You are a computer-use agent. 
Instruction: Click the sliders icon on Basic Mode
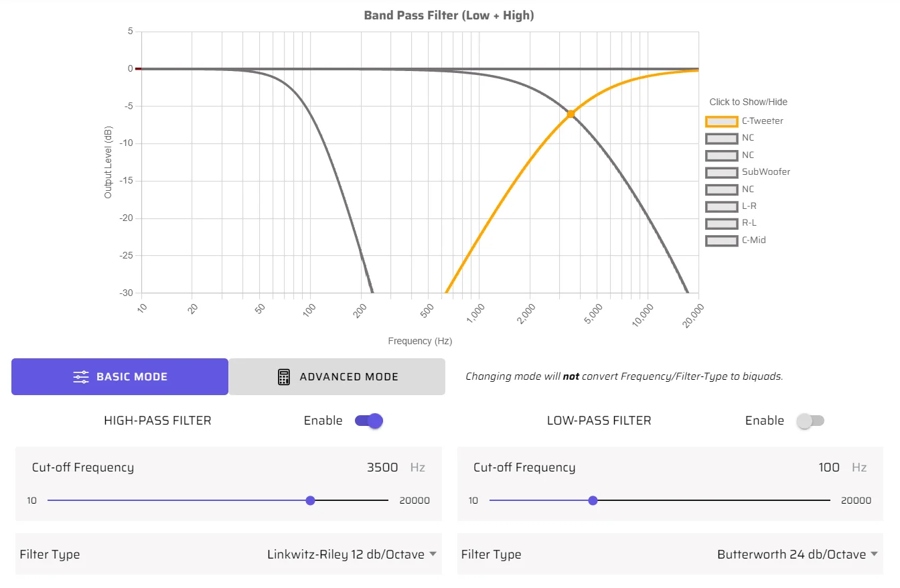(x=81, y=377)
